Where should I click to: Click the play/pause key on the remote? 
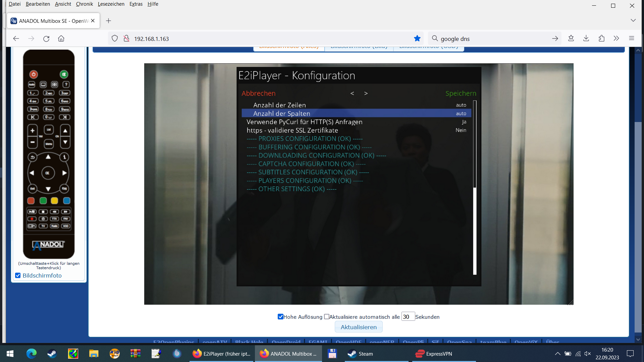pos(32,212)
